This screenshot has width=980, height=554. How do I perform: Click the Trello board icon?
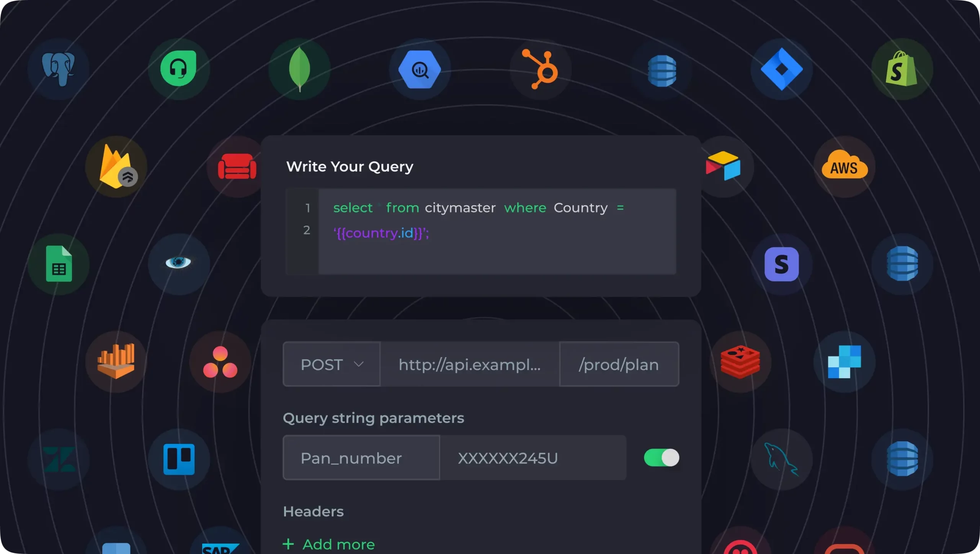point(179,459)
